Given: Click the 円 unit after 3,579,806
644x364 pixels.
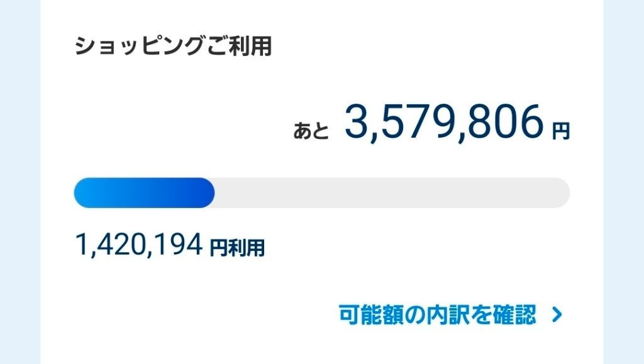Looking at the screenshot, I should (560, 131).
